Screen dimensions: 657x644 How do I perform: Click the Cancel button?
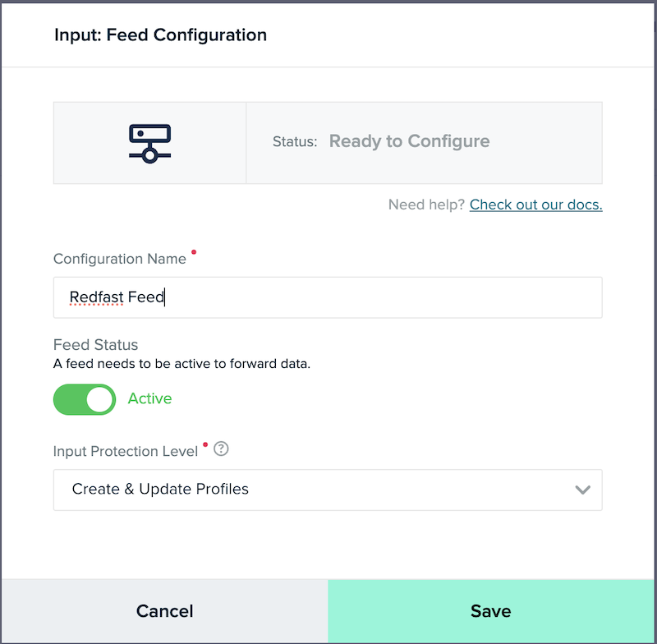click(x=165, y=611)
